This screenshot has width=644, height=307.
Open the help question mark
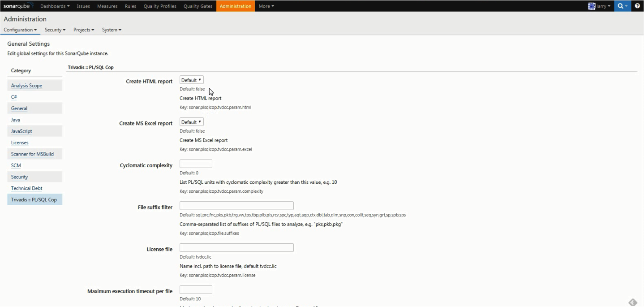tap(637, 6)
